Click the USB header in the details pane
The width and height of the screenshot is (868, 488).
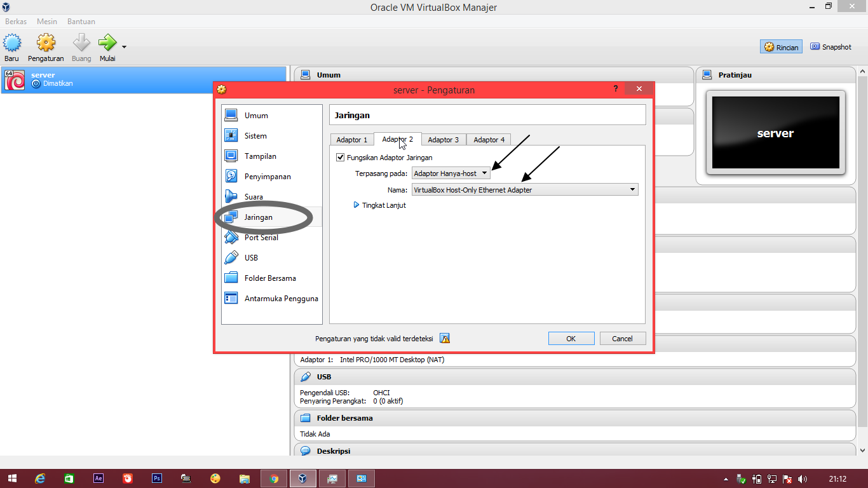[575, 377]
